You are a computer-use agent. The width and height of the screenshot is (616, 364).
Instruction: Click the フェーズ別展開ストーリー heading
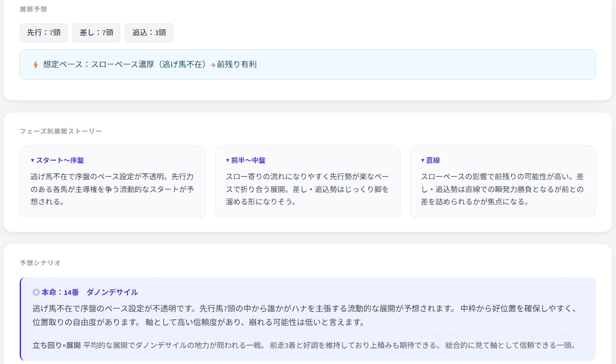pyautogui.click(x=61, y=131)
